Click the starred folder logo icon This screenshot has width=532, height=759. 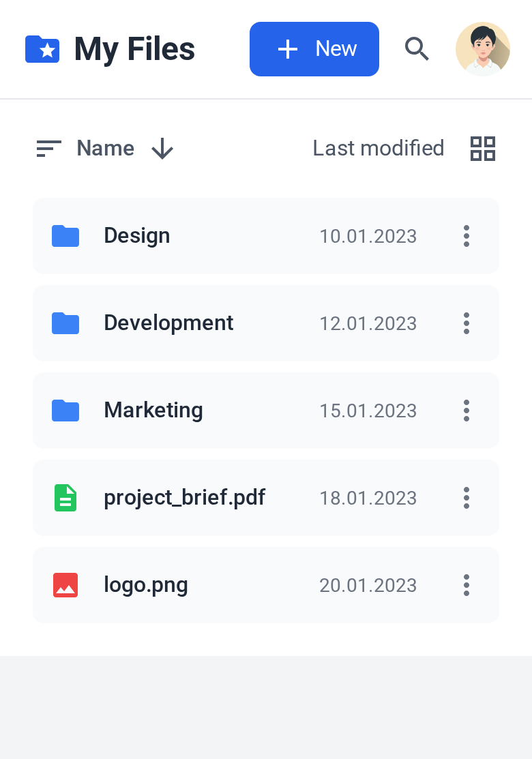pos(42,49)
